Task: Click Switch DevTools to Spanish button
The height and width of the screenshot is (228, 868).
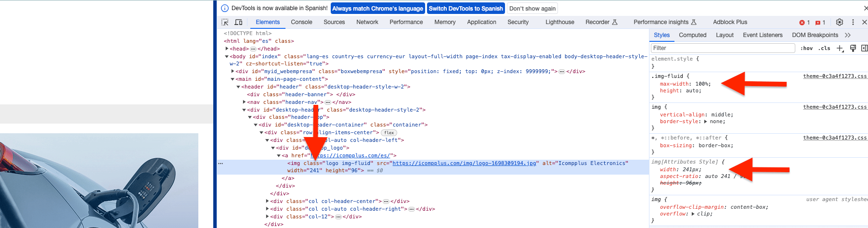Action: pyautogui.click(x=466, y=8)
